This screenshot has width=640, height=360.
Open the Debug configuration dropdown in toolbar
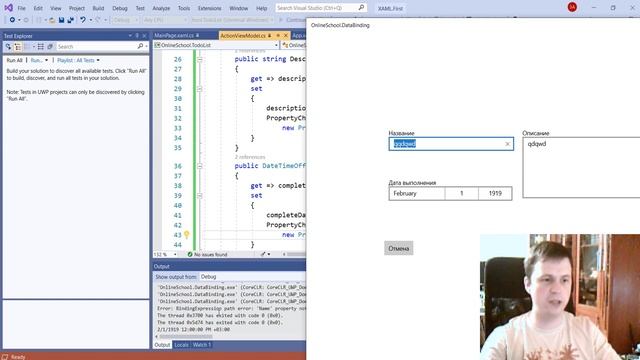[x=125, y=20]
